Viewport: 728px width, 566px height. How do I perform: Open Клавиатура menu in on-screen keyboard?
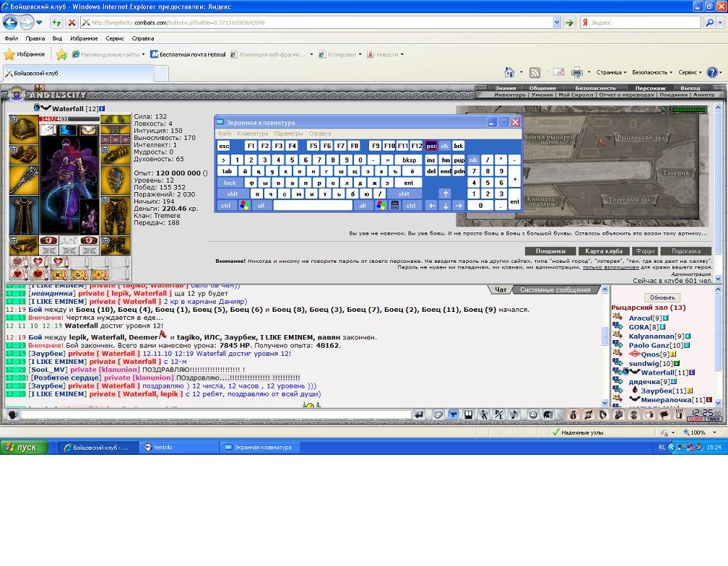point(252,133)
